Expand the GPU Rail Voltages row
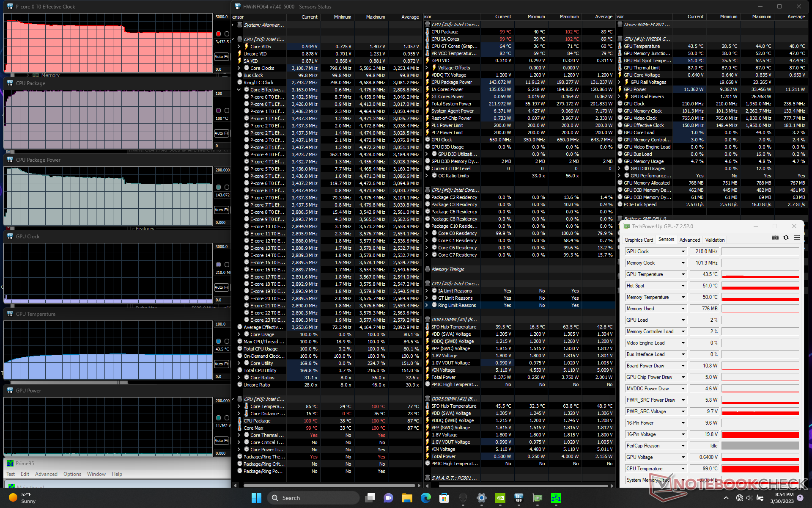The height and width of the screenshot is (508, 812). tap(619, 82)
